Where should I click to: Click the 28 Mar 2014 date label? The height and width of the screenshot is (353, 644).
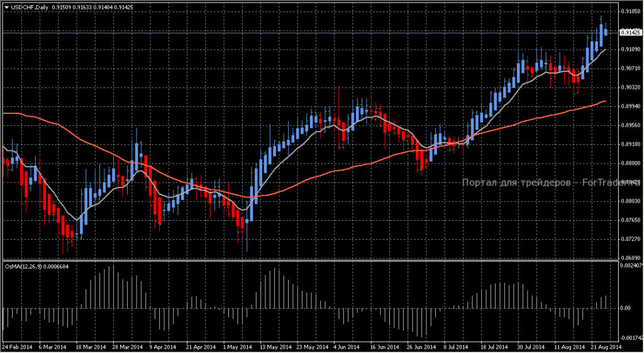[x=127, y=347]
